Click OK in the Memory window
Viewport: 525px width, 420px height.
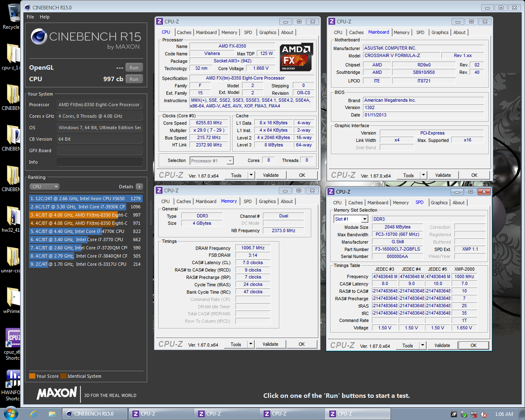[302, 344]
